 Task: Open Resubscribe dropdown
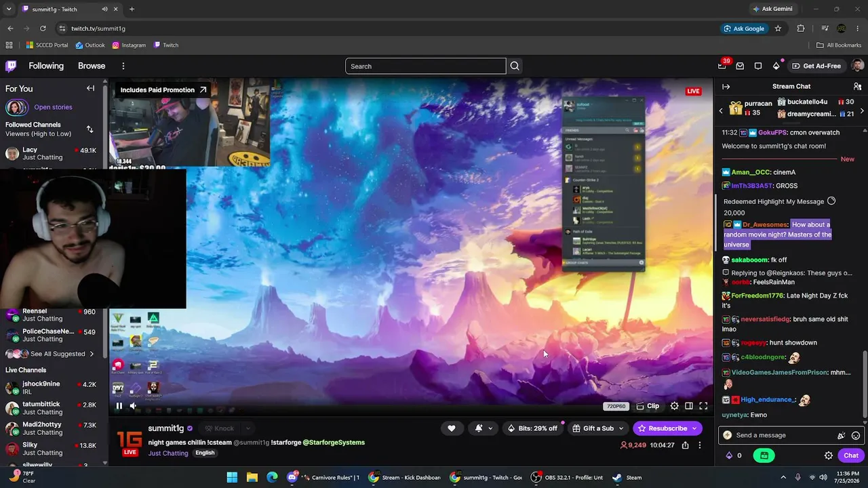pyautogui.click(x=694, y=428)
